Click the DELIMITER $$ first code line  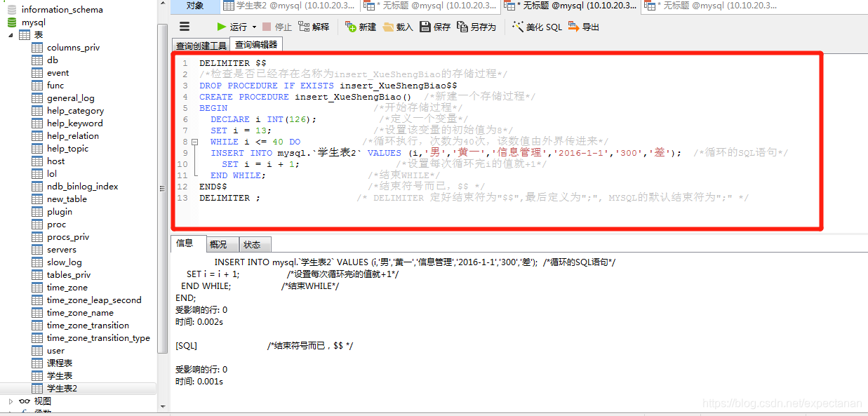pyautogui.click(x=232, y=63)
